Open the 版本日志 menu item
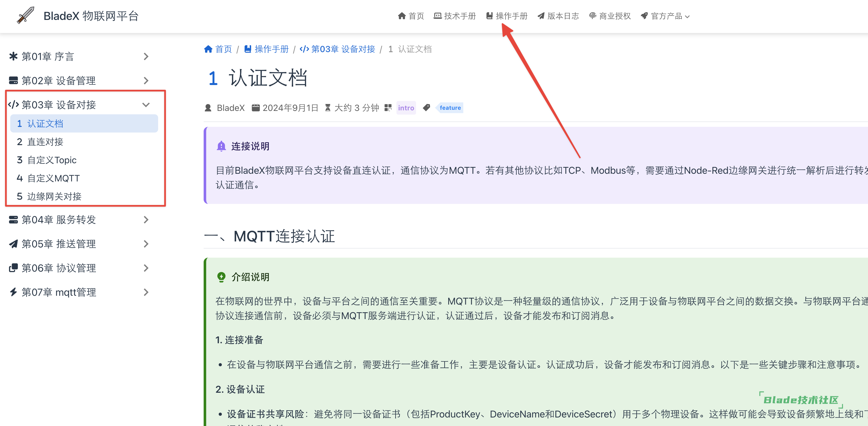This screenshot has height=426, width=868. click(563, 16)
